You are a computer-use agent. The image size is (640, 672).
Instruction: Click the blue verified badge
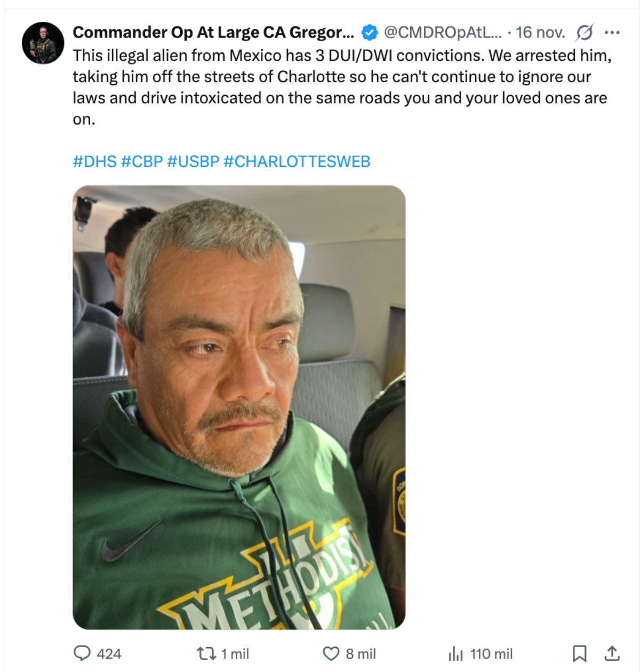pyautogui.click(x=369, y=33)
